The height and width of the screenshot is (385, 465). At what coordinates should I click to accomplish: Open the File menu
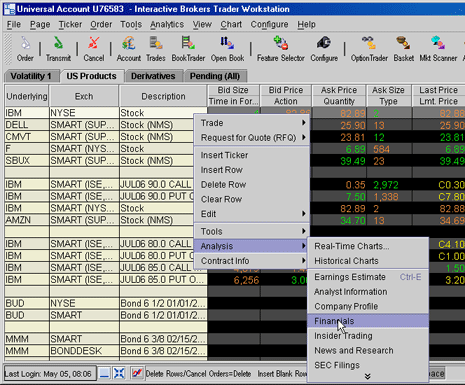point(14,24)
